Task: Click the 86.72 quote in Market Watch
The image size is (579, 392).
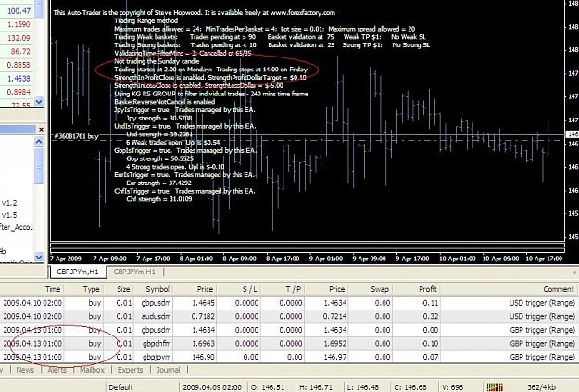Action: pos(20,51)
